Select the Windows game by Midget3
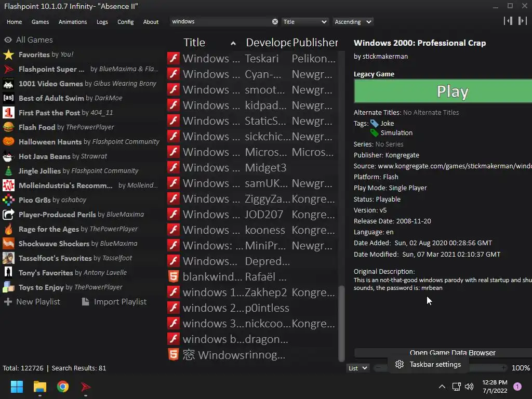Image resolution: width=532 pixels, height=399 pixels. pyautogui.click(x=252, y=168)
